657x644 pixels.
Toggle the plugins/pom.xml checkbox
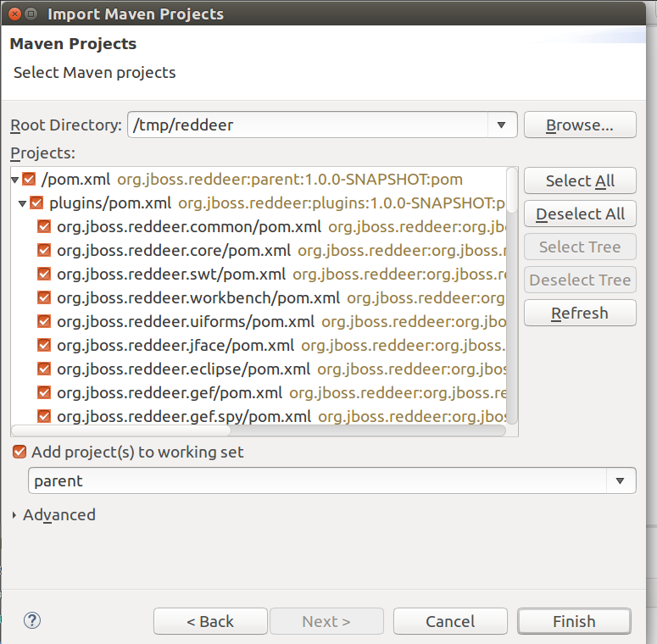(x=36, y=203)
